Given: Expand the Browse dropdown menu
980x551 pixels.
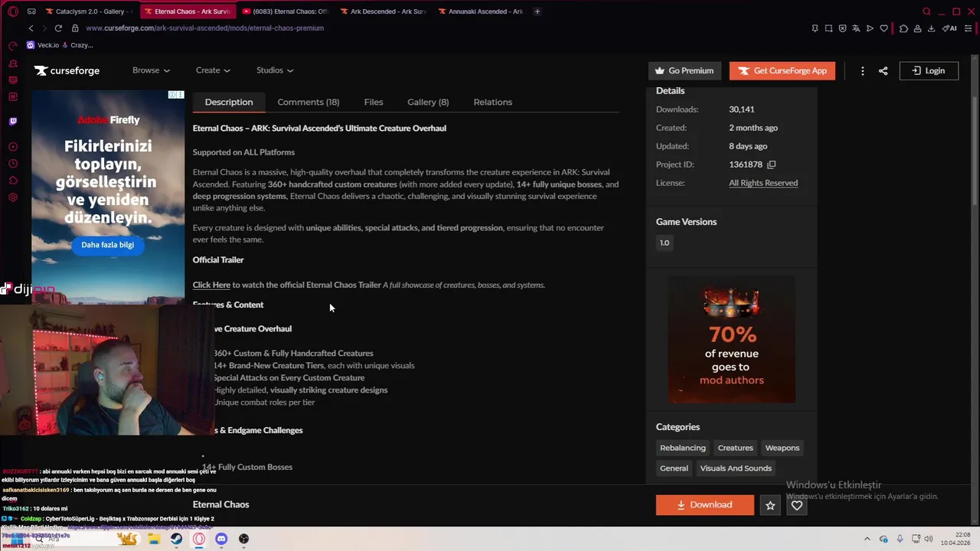Looking at the screenshot, I should (x=151, y=70).
